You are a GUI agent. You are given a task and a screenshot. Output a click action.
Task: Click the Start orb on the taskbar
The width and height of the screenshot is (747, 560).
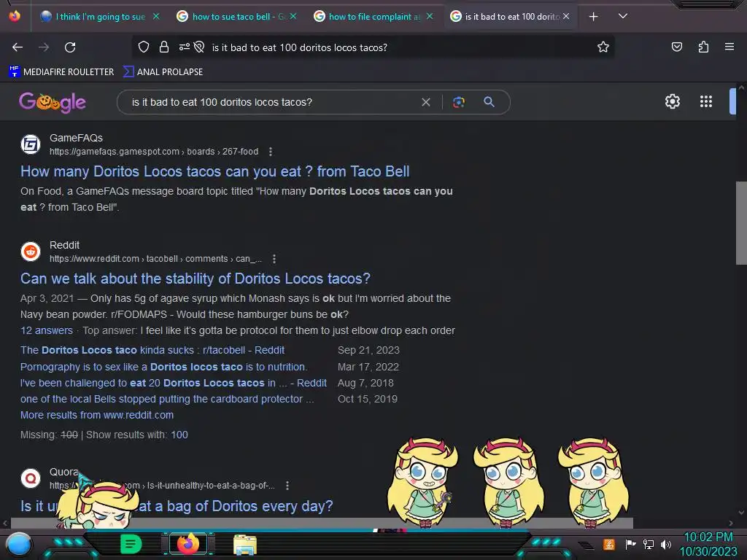tap(19, 544)
